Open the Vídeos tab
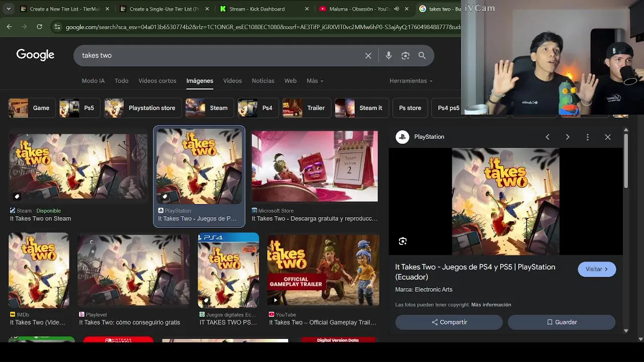 232,80
